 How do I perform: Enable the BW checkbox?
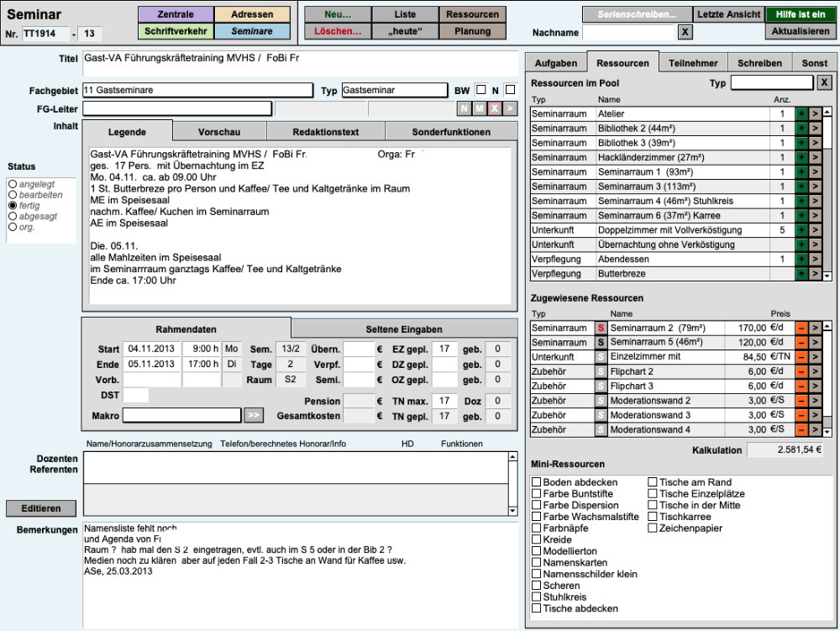pos(481,90)
